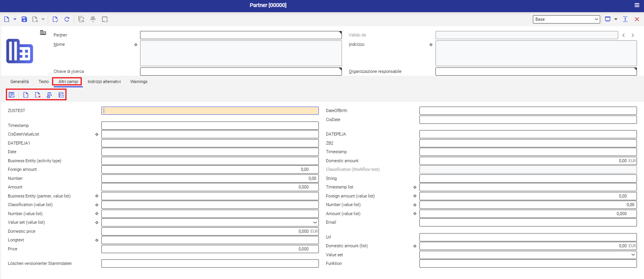644x279 pixels.
Task: Click the rearrange fields icon in Altri campi toolbar
Action: coord(49,95)
